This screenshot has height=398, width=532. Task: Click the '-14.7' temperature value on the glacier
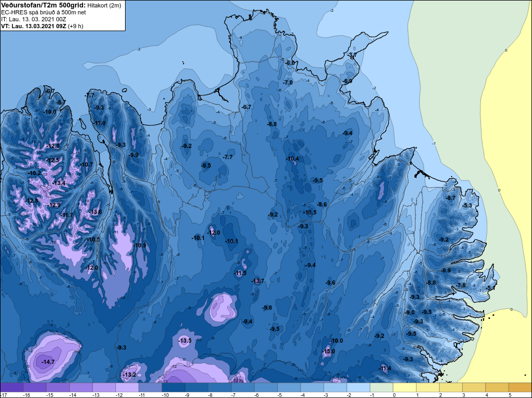click(x=48, y=362)
